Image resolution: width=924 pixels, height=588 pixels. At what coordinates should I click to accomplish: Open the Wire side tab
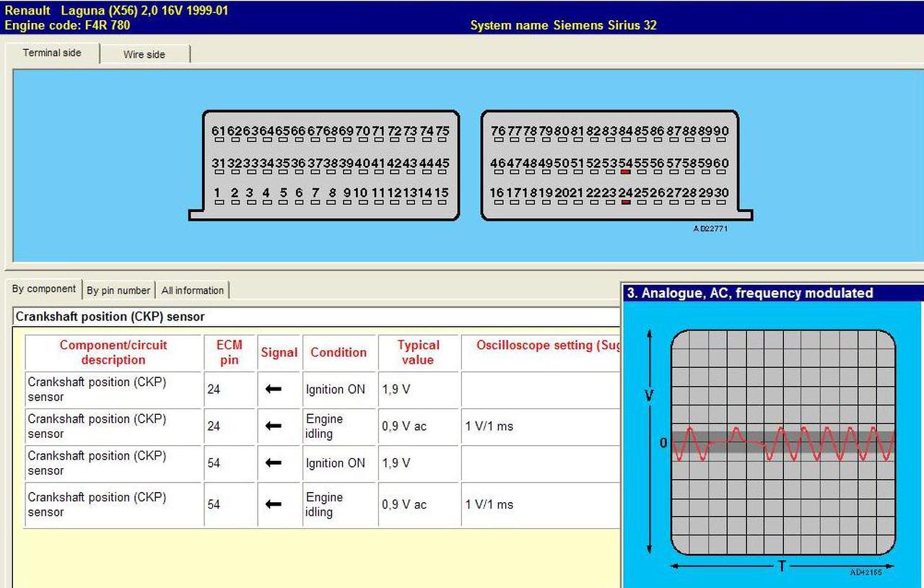pos(144,55)
